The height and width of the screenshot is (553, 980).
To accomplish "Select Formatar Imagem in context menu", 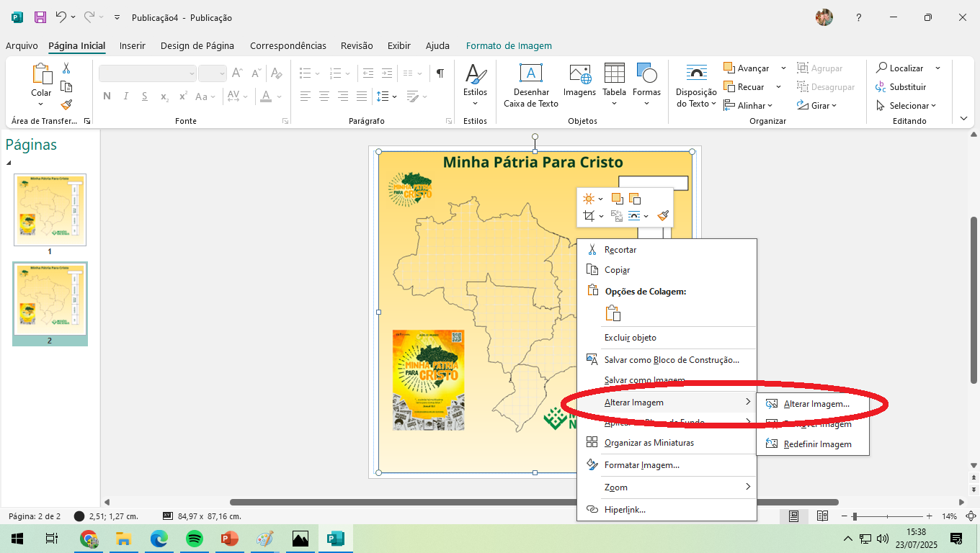I will 667,465.
